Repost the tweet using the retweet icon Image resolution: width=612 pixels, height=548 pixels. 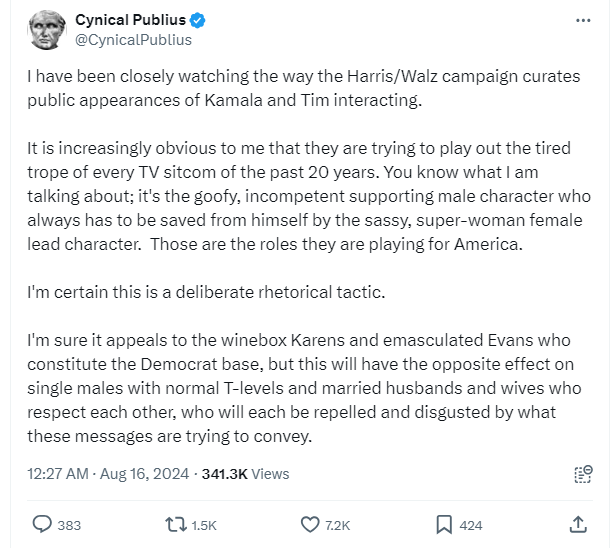click(x=173, y=524)
